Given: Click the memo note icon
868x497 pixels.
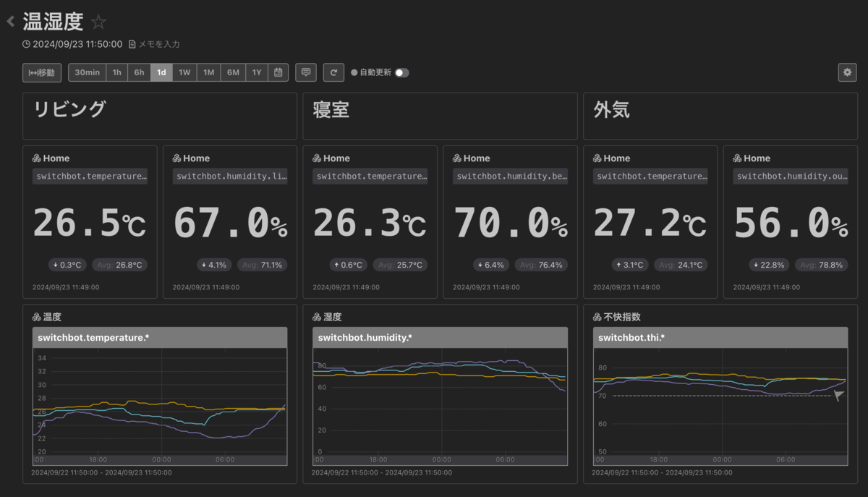Looking at the screenshot, I should (132, 44).
